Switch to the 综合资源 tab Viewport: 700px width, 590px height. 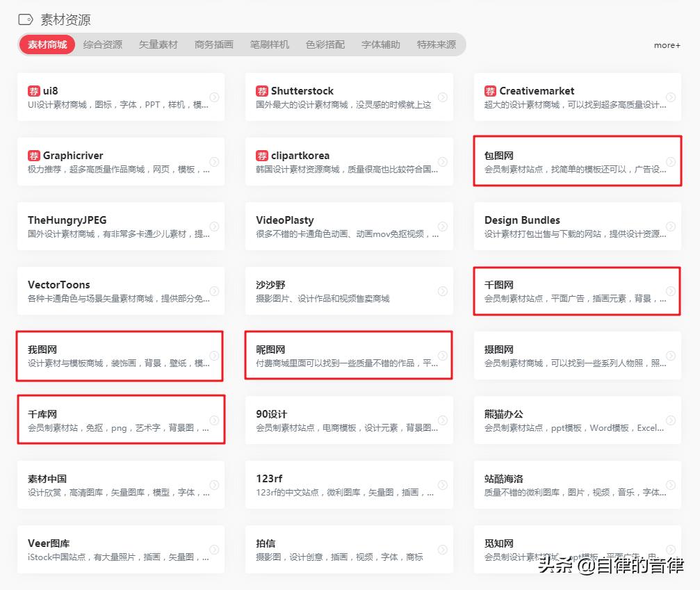tap(102, 45)
